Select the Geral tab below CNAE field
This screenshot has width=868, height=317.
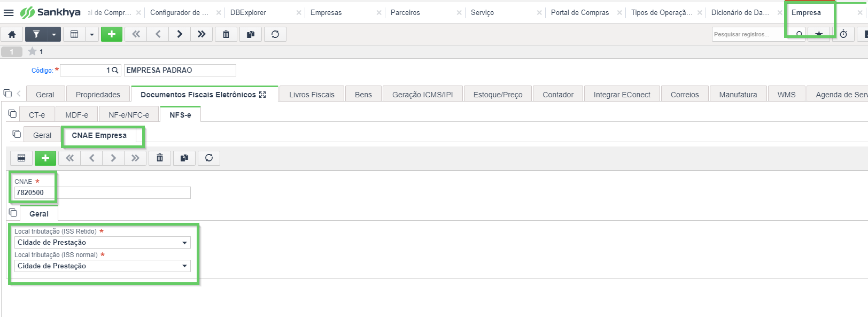coord(39,213)
